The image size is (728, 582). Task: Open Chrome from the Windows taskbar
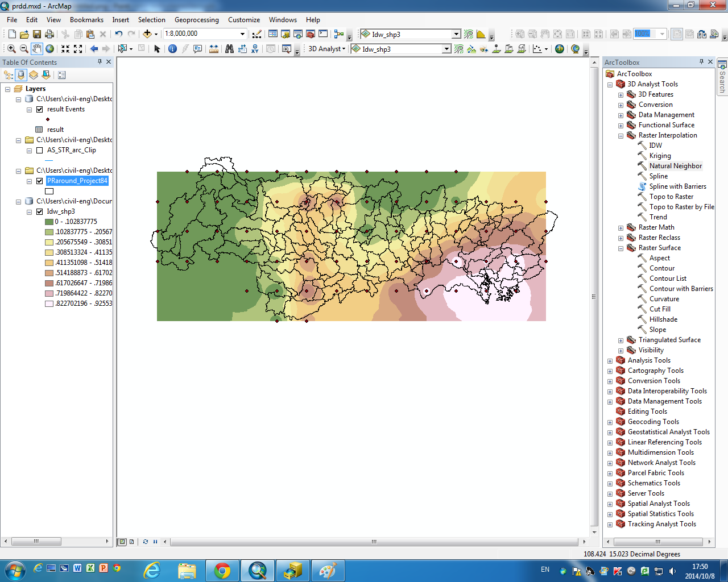222,571
